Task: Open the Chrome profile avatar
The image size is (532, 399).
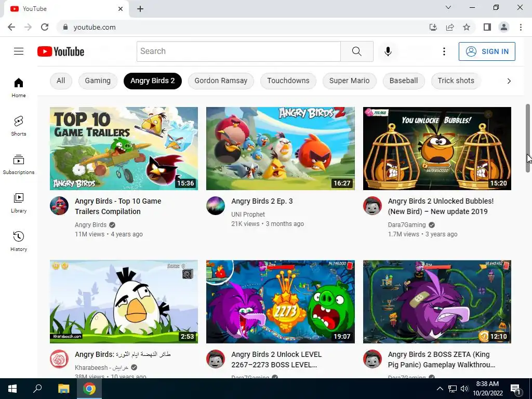Action: point(504,27)
